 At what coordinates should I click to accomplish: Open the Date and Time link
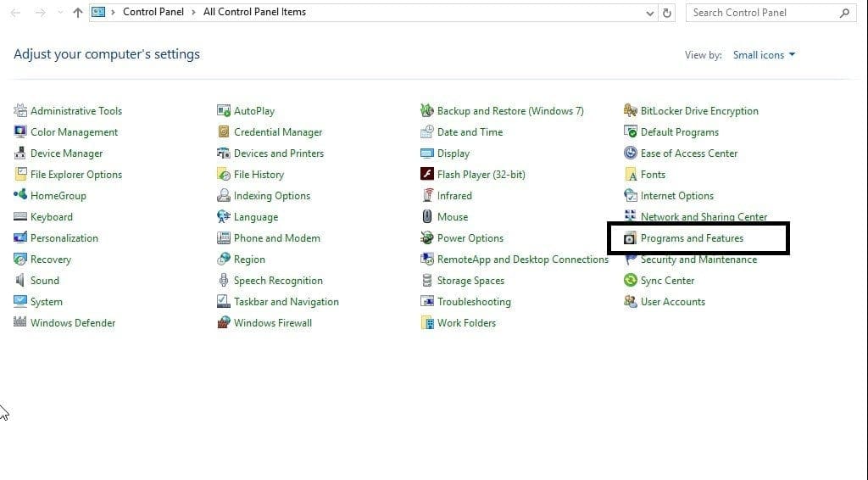(x=470, y=131)
